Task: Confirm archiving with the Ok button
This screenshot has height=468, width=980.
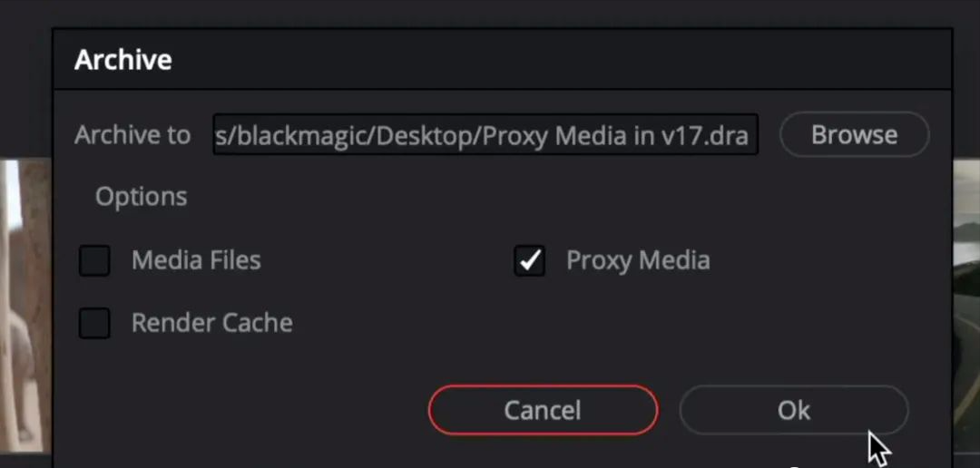Action: pos(794,410)
